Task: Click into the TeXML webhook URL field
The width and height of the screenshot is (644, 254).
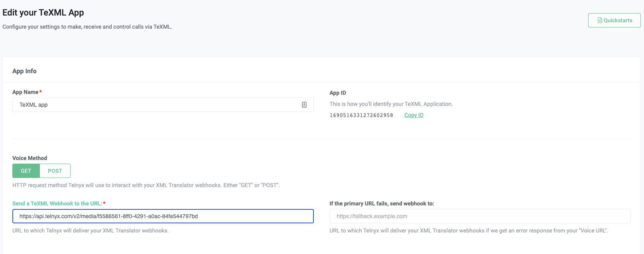Action: [163, 216]
